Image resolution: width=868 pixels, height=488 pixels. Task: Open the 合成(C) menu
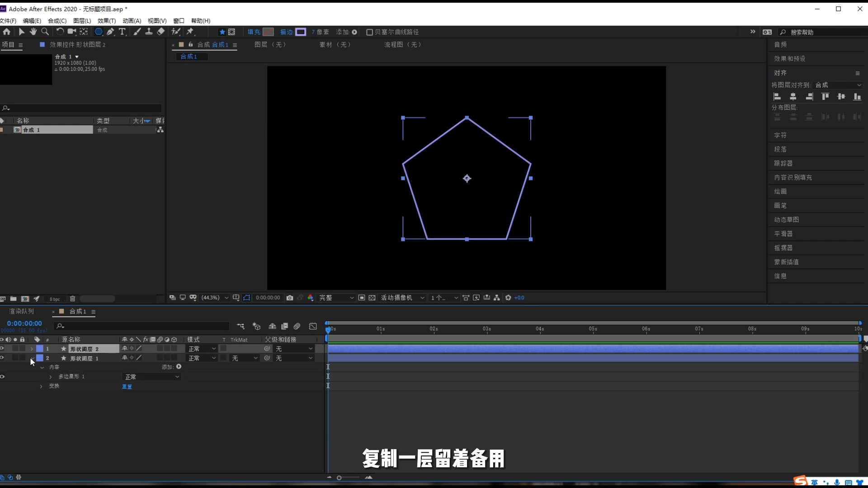coord(57,21)
